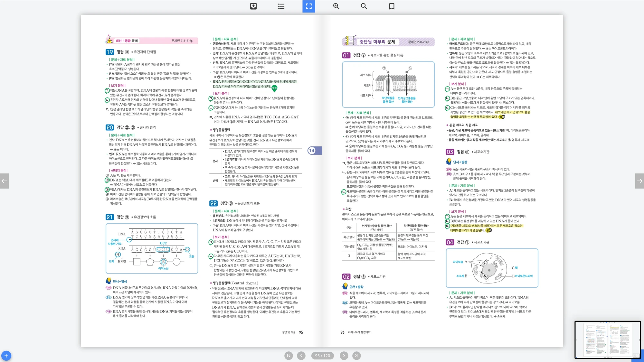This screenshot has height=362, width=644.
Task: Go to the next page button
Action: pyautogui.click(x=344, y=356)
